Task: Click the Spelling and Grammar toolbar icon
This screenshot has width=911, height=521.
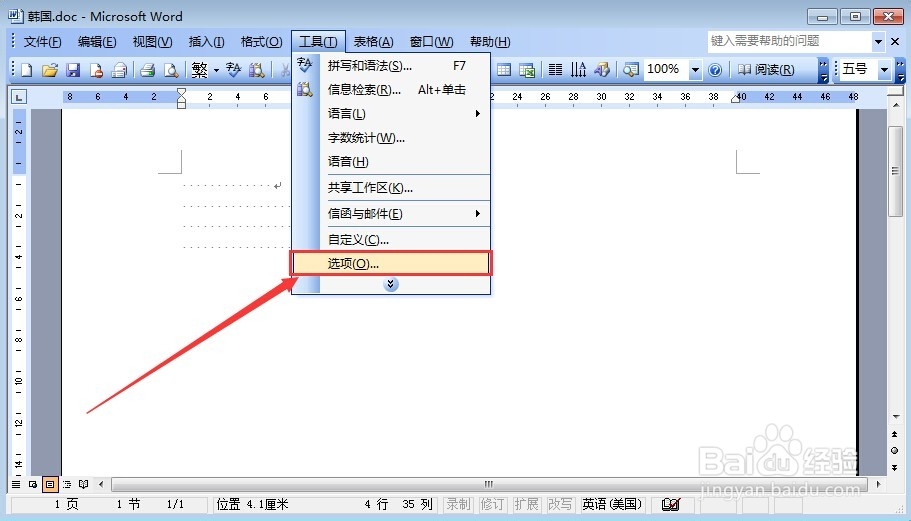Action: point(234,70)
